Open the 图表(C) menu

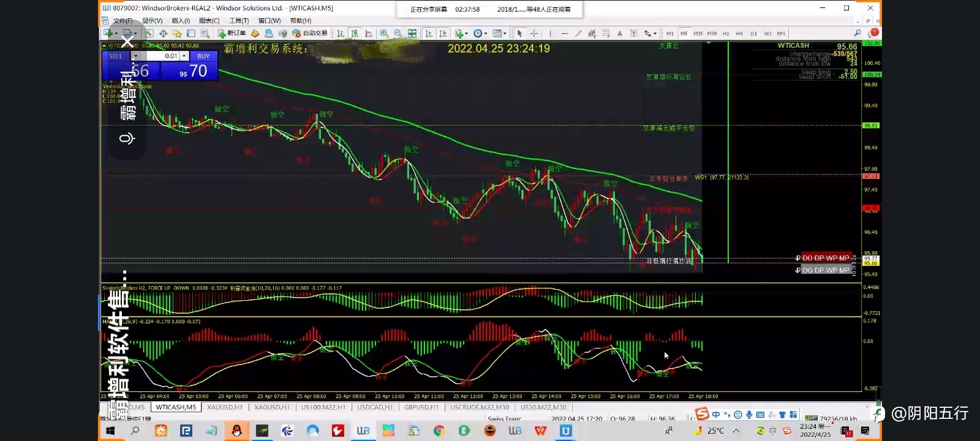click(x=209, y=21)
